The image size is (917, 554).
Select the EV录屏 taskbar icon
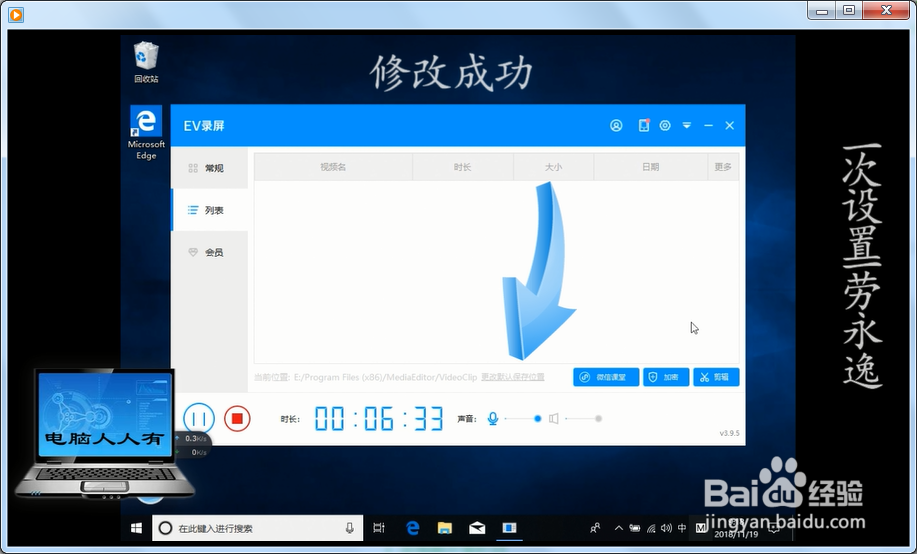click(509, 528)
